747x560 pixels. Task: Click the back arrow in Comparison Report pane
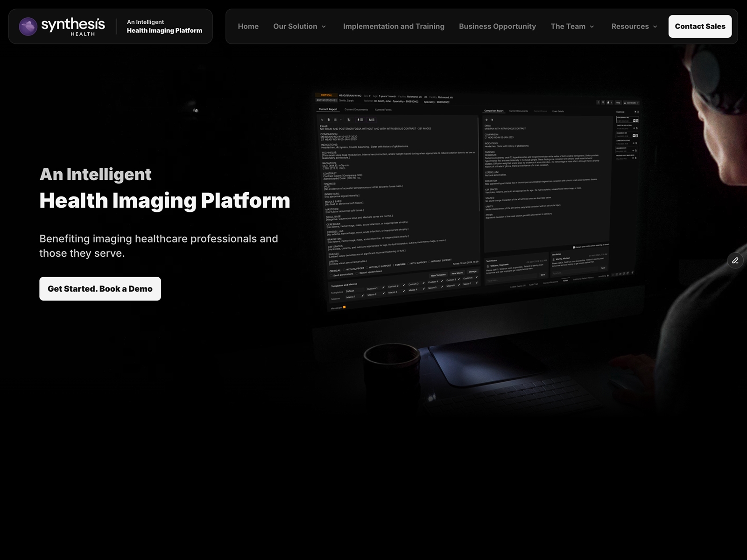pyautogui.click(x=486, y=120)
